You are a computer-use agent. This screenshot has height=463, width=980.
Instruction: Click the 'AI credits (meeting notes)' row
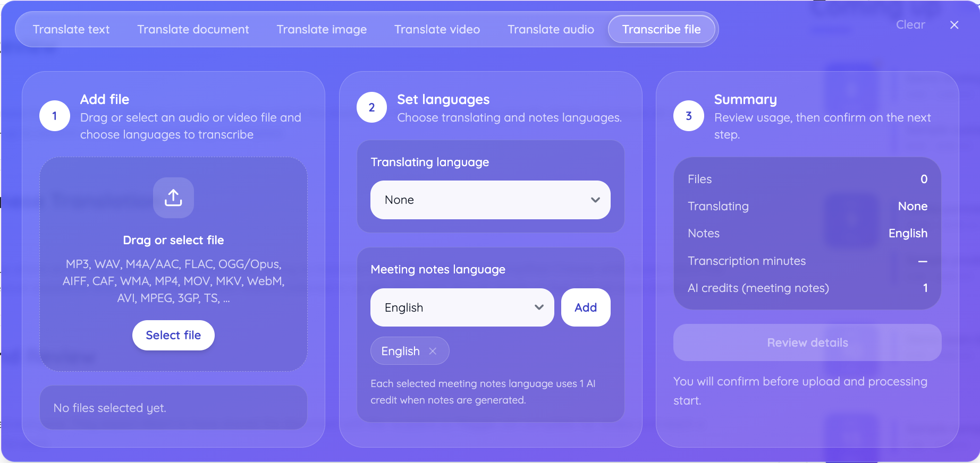807,288
